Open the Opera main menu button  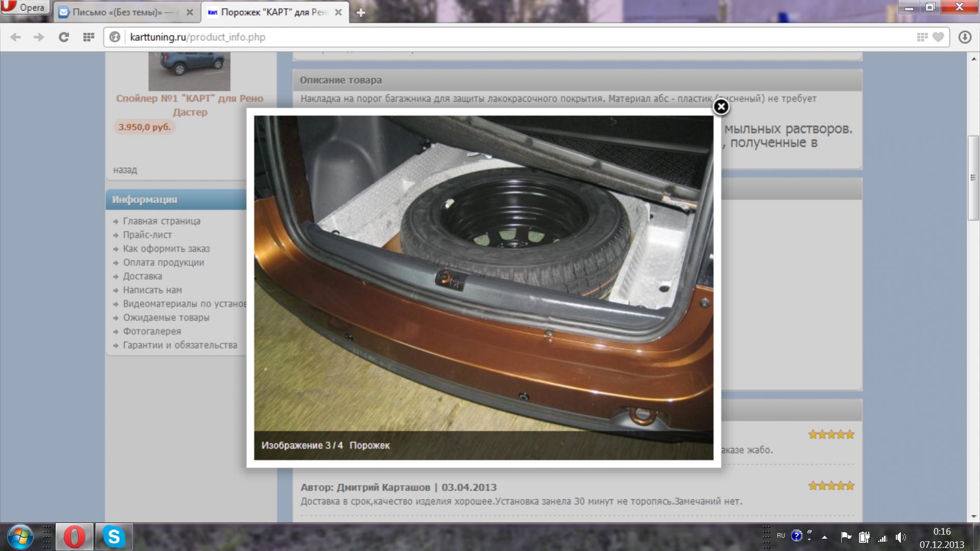coord(25,7)
